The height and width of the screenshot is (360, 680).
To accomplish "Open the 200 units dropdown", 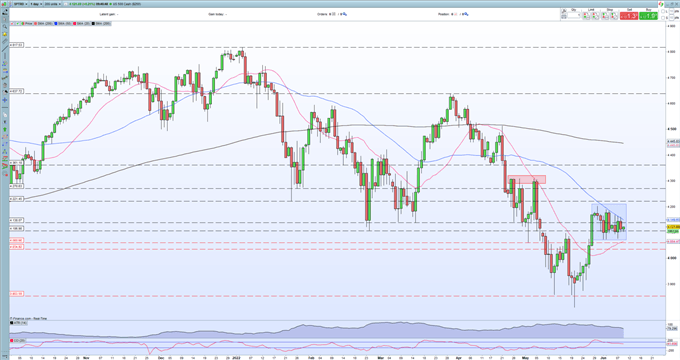I will (x=53, y=4).
